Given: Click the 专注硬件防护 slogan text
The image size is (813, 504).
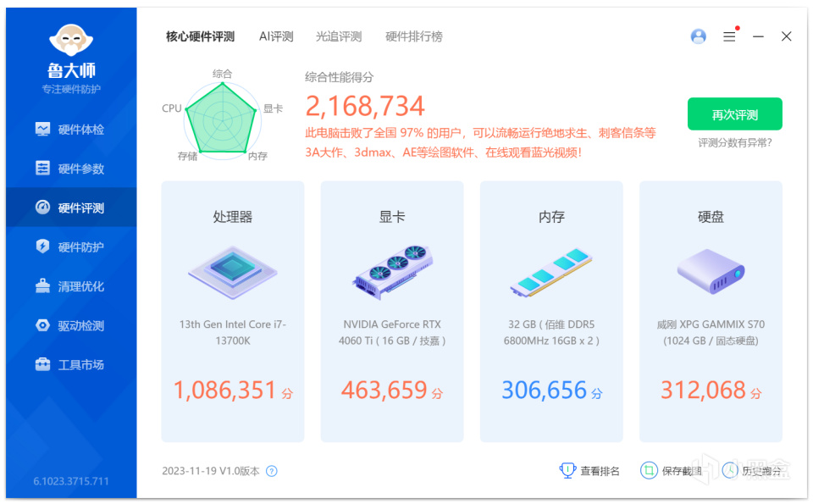Looking at the screenshot, I should pos(71,89).
